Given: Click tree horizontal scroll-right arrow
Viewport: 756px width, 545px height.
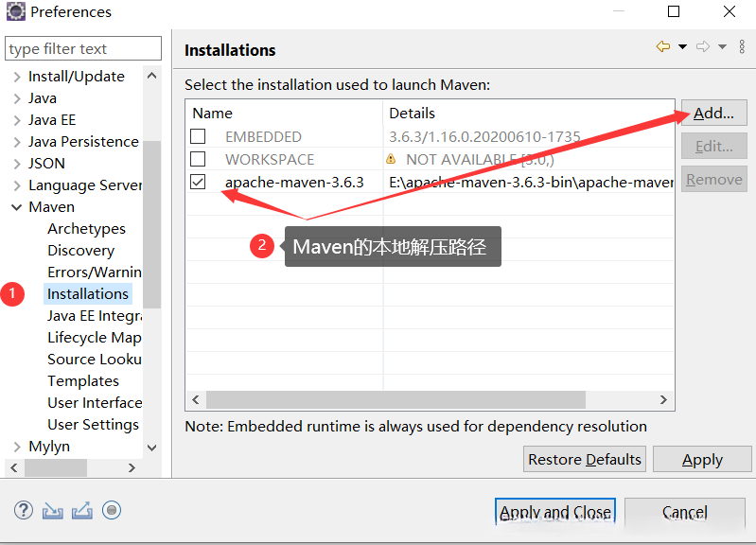Looking at the screenshot, I should [132, 467].
